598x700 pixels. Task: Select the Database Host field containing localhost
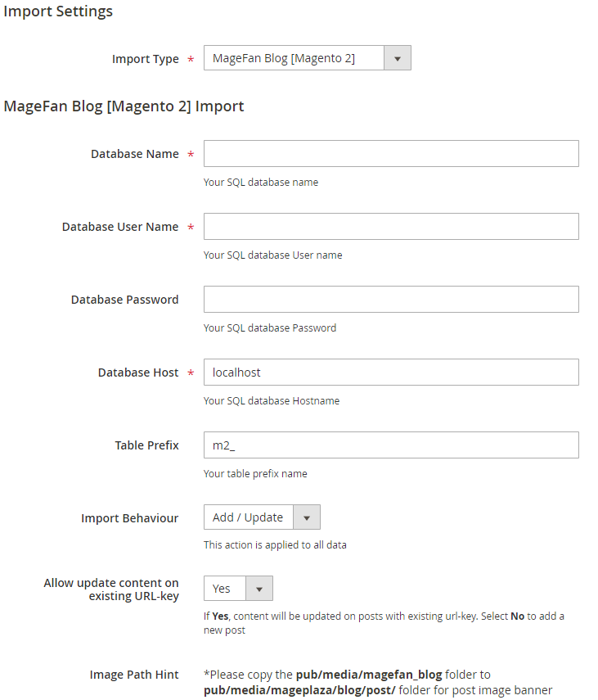(391, 373)
